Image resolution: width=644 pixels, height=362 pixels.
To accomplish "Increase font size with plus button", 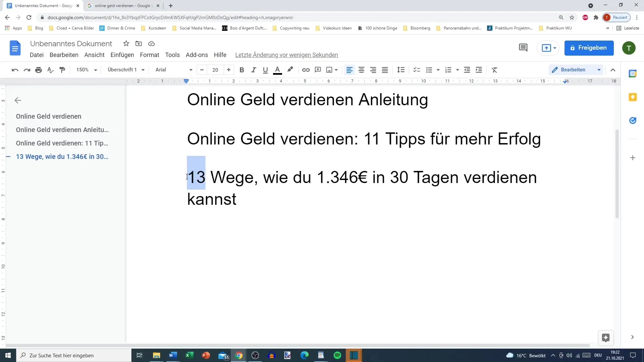I will point(229,70).
